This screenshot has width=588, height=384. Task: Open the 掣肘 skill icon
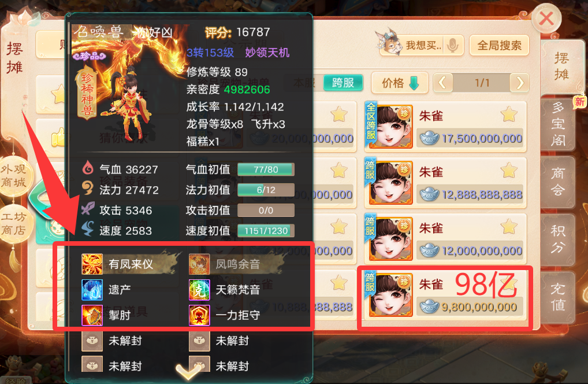(92, 315)
